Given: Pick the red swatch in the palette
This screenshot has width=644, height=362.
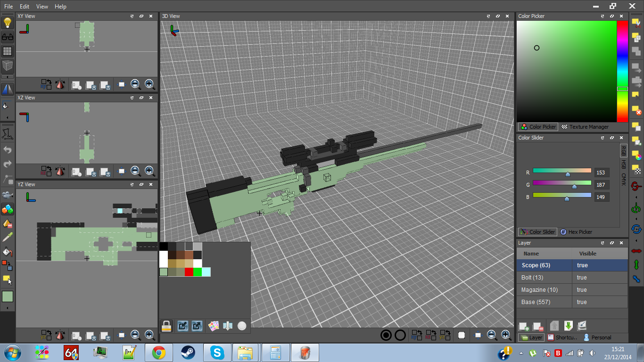Looking at the screenshot, I should tap(189, 272).
